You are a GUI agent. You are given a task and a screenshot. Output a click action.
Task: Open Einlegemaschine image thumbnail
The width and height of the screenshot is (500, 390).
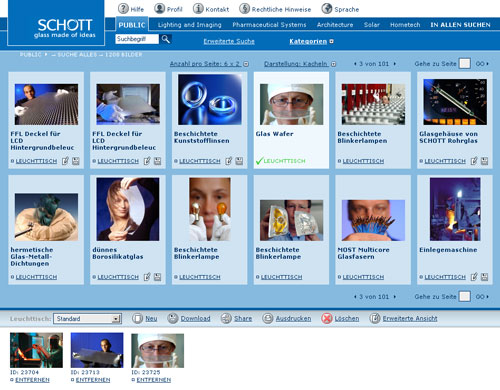pos(455,209)
